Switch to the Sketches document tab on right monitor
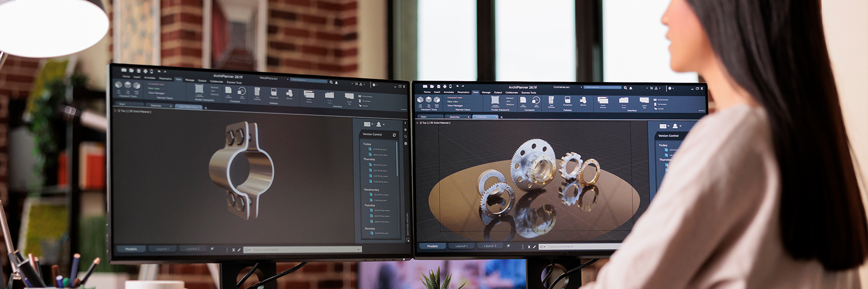 (x=455, y=117)
